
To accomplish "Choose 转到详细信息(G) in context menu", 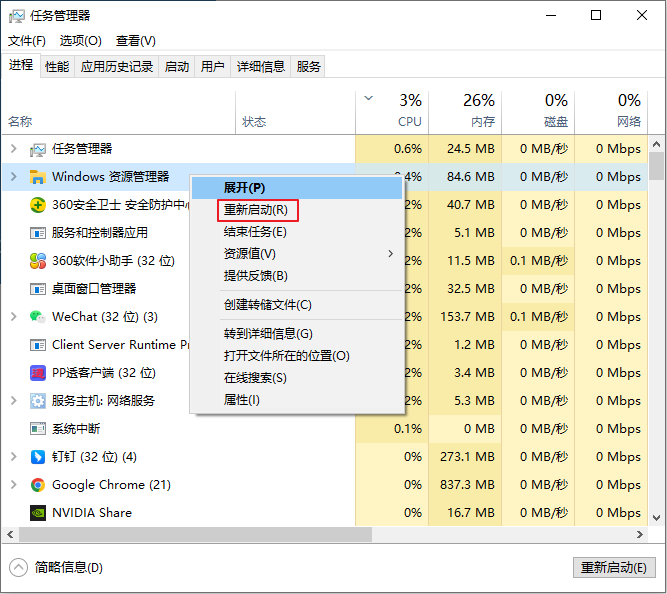I will 297,334.
